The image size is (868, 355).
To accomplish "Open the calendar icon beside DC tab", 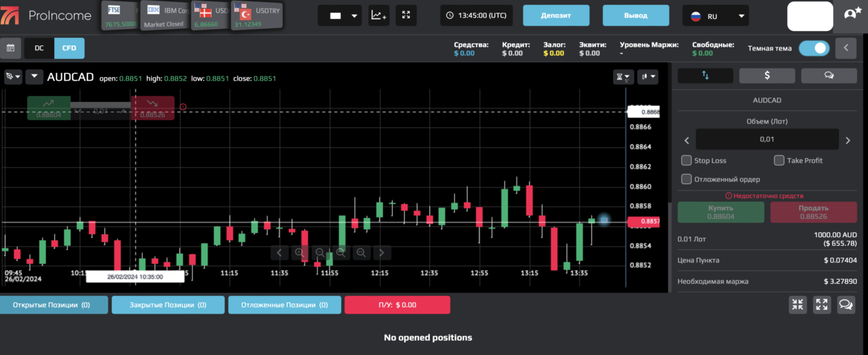I will (x=10, y=48).
